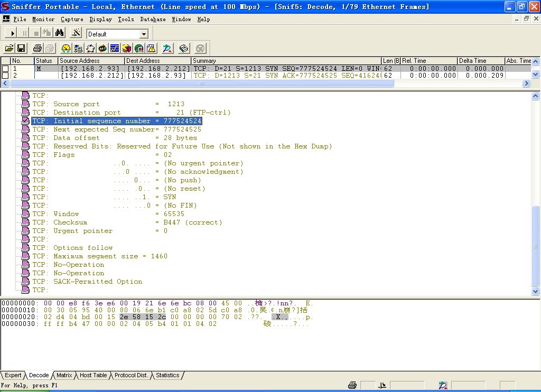
Task: Click the capture panel pin icon
Action: [x=167, y=48]
